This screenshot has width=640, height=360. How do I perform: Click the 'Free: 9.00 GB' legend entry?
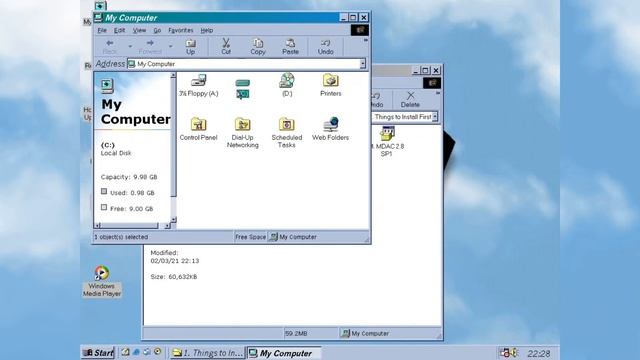127,208
